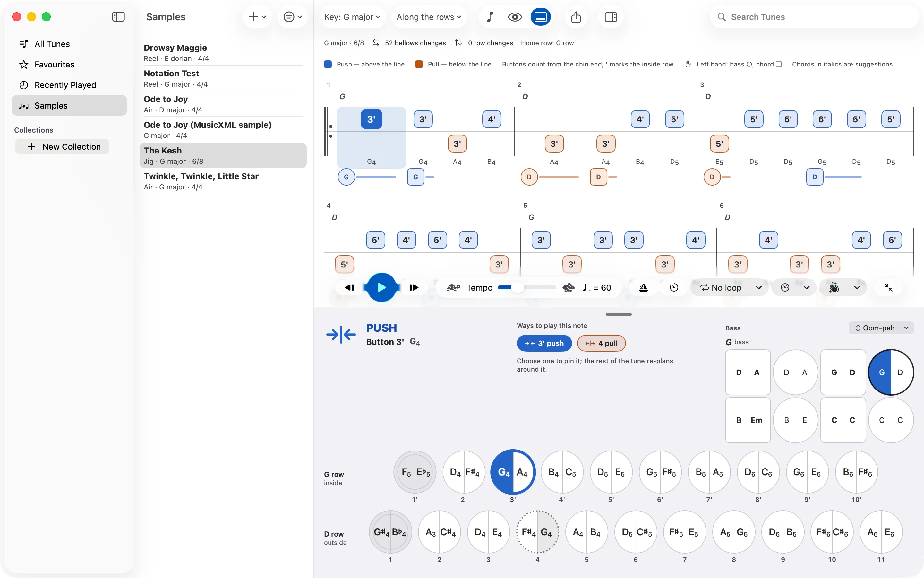Open the filter sort list menu
924x578 pixels.
point(293,17)
